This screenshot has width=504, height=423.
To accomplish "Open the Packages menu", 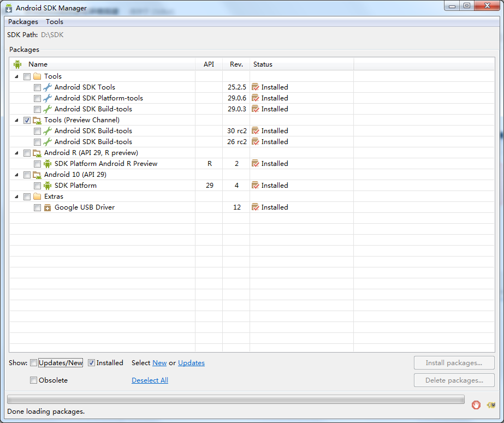I will [x=23, y=21].
